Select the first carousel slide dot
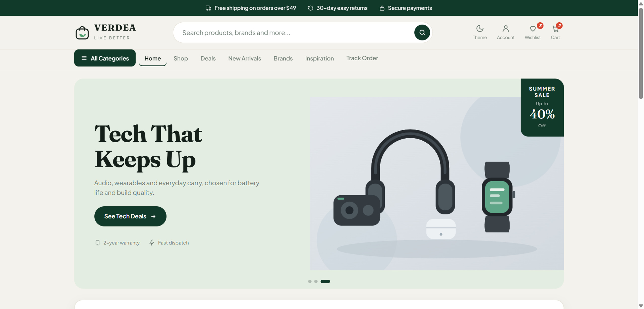The width and height of the screenshot is (644, 309). click(x=309, y=281)
